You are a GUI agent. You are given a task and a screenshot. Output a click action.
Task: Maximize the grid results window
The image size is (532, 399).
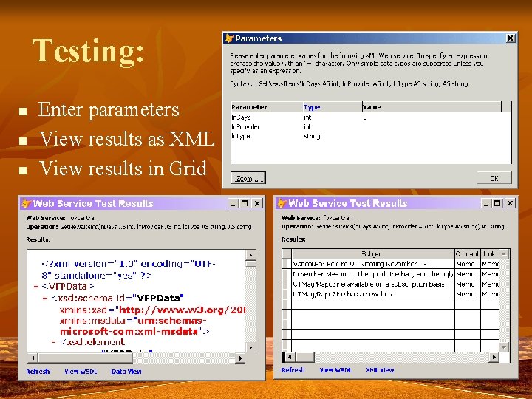coord(497,203)
